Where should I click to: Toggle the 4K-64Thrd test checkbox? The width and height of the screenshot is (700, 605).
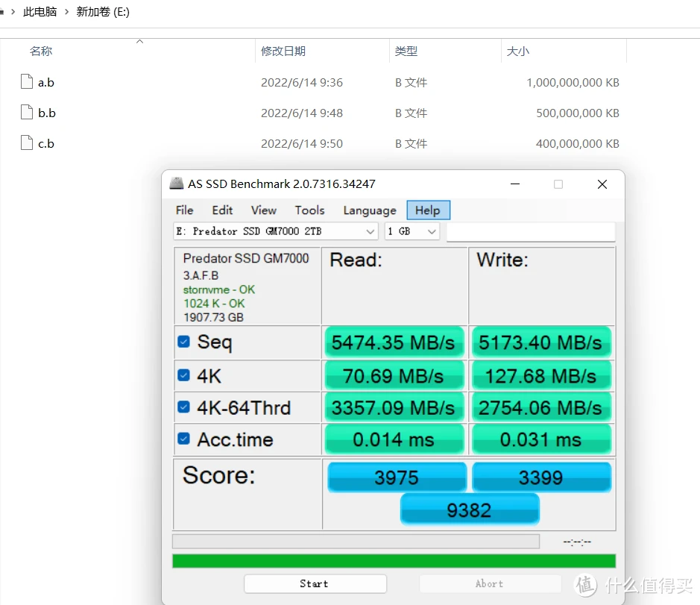pyautogui.click(x=183, y=407)
